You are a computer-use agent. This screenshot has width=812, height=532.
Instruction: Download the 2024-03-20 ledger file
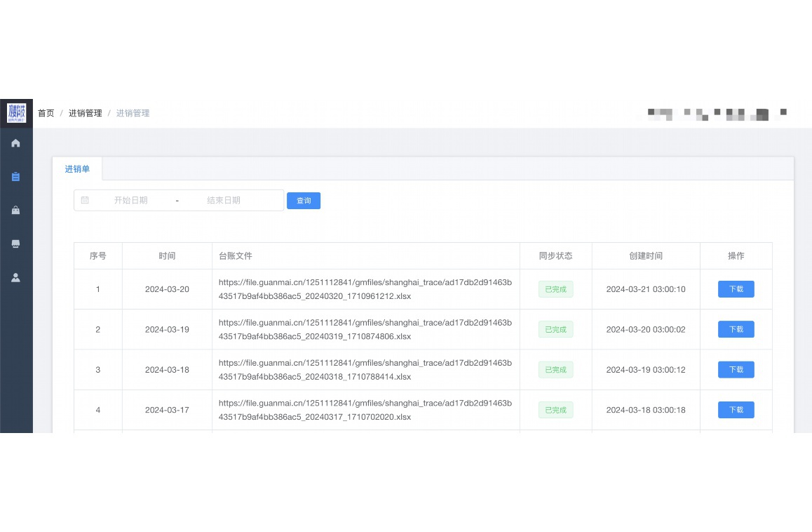click(x=736, y=289)
